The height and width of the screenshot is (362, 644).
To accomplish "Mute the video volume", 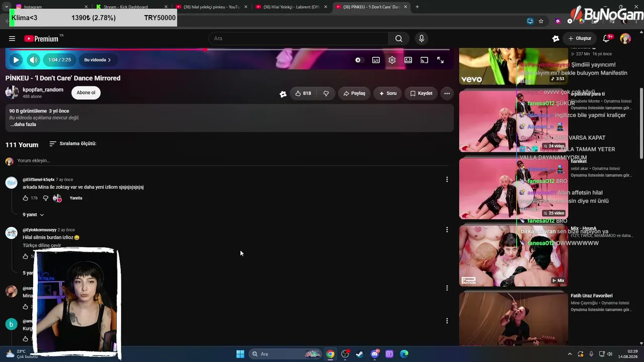I will (33, 60).
